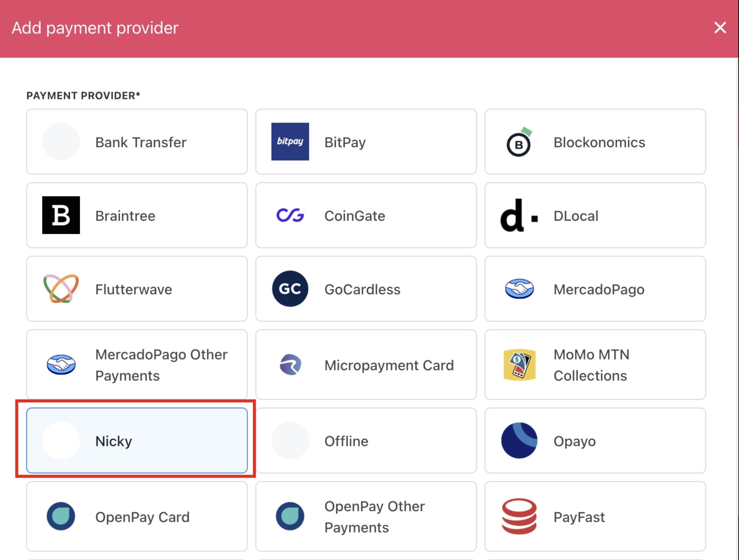The width and height of the screenshot is (739, 560).
Task: Click the Flutterwave logo icon
Action: (x=61, y=289)
